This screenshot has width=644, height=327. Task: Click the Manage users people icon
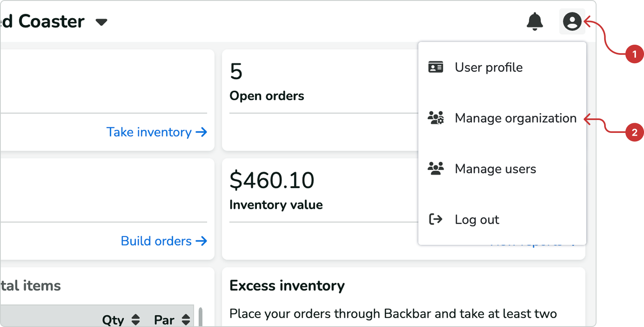click(436, 168)
